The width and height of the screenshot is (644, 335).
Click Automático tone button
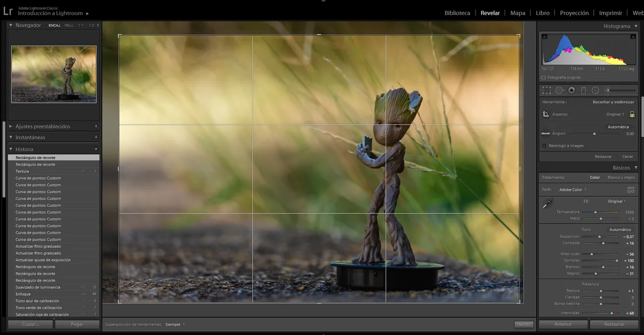point(620,230)
